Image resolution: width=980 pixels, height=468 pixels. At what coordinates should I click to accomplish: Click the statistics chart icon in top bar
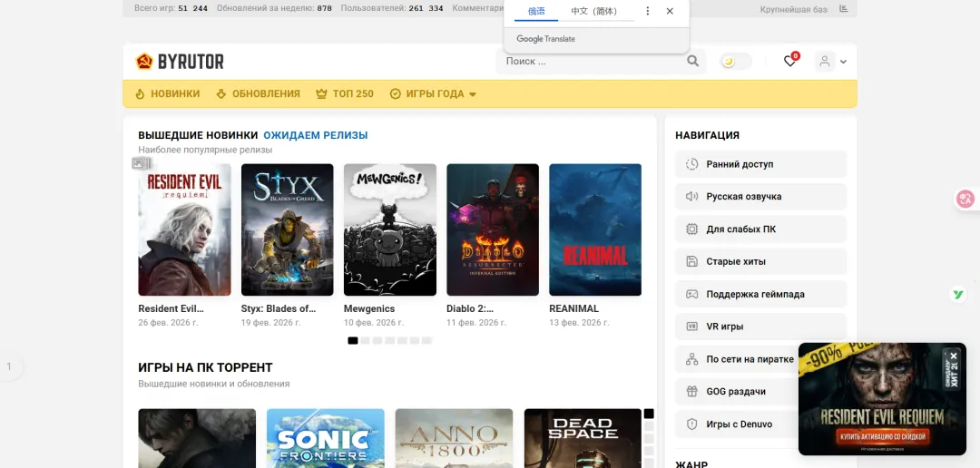pos(844,9)
